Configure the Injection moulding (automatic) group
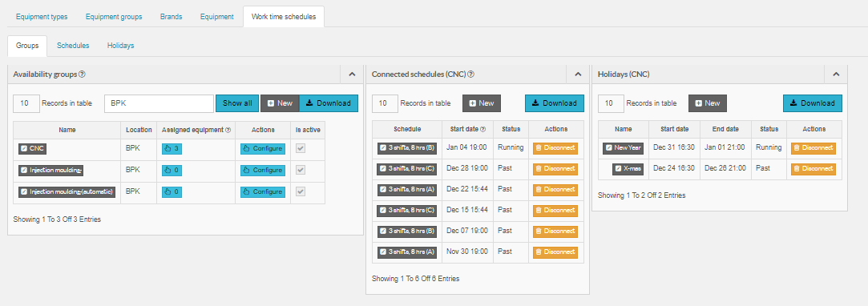The image size is (868, 306). [x=263, y=192]
